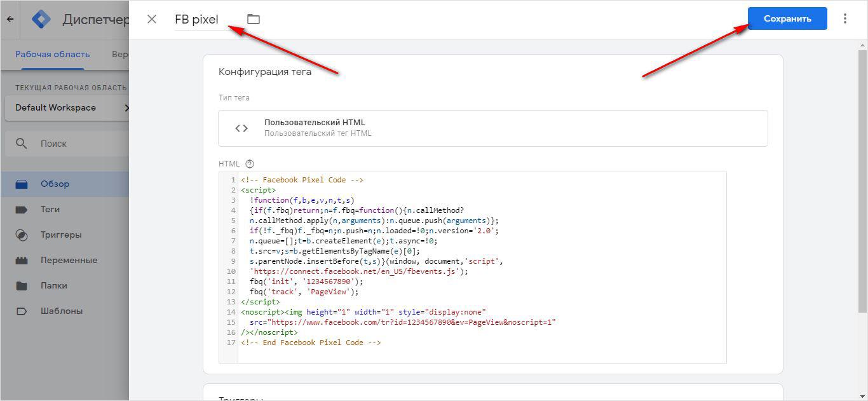Click the Tag Manager diamond logo
The height and width of the screenshot is (401, 868).
pyautogui.click(x=41, y=19)
